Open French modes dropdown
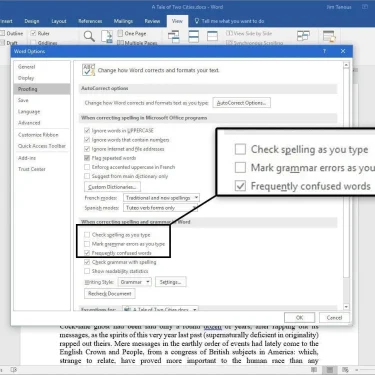Screen dimensions: 375x375 point(161,198)
